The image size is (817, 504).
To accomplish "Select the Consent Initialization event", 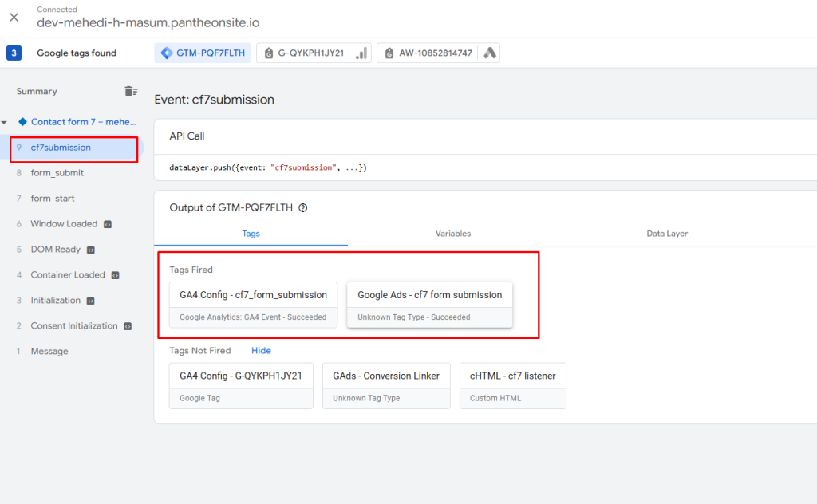I will coord(74,326).
